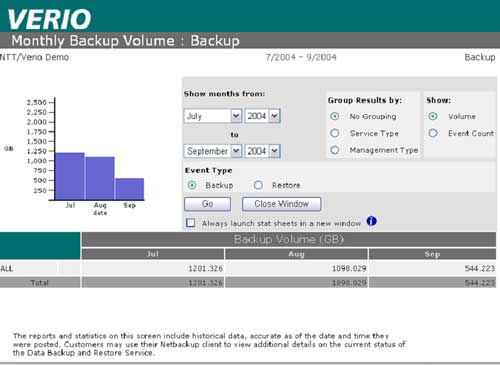Click the Aug column header

(x=296, y=254)
